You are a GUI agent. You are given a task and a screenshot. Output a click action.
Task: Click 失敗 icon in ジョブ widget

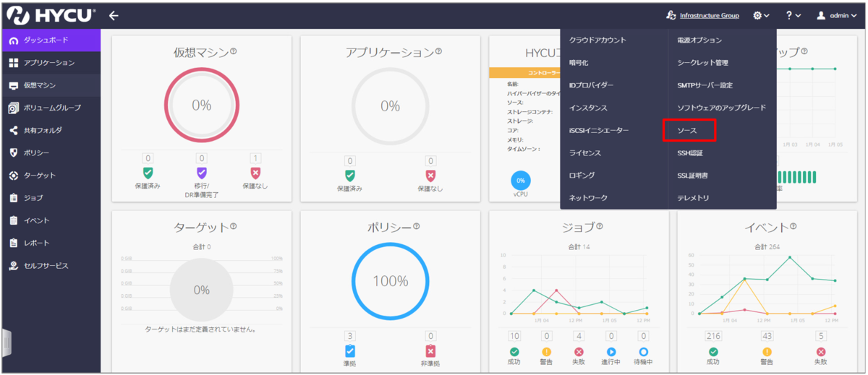coord(579,351)
